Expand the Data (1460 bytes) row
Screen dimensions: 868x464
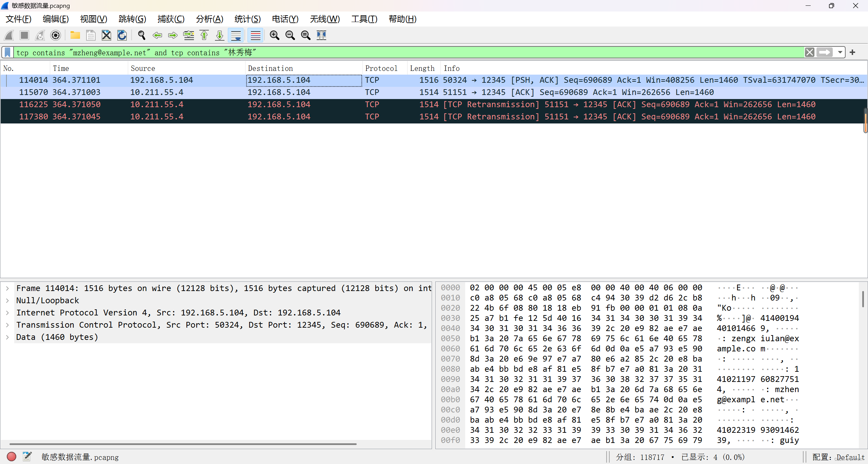[x=7, y=337]
